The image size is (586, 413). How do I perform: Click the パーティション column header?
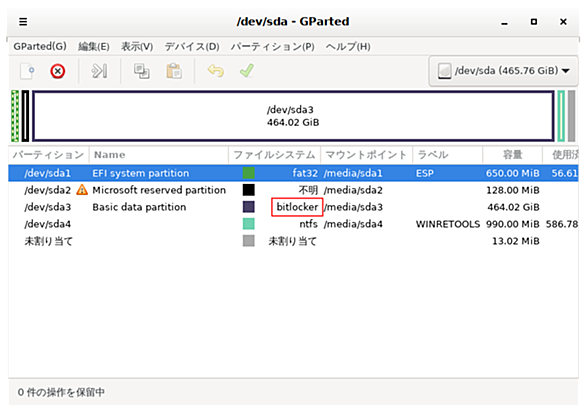[49, 155]
